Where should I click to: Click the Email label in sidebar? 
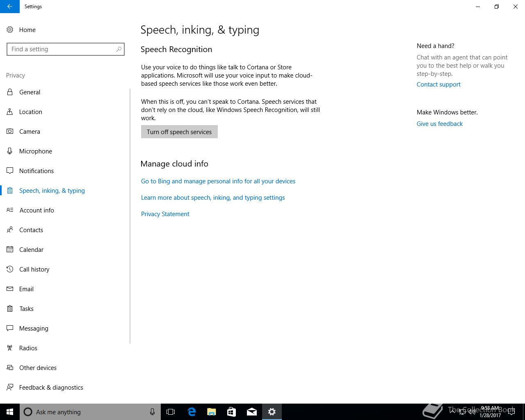[26, 289]
